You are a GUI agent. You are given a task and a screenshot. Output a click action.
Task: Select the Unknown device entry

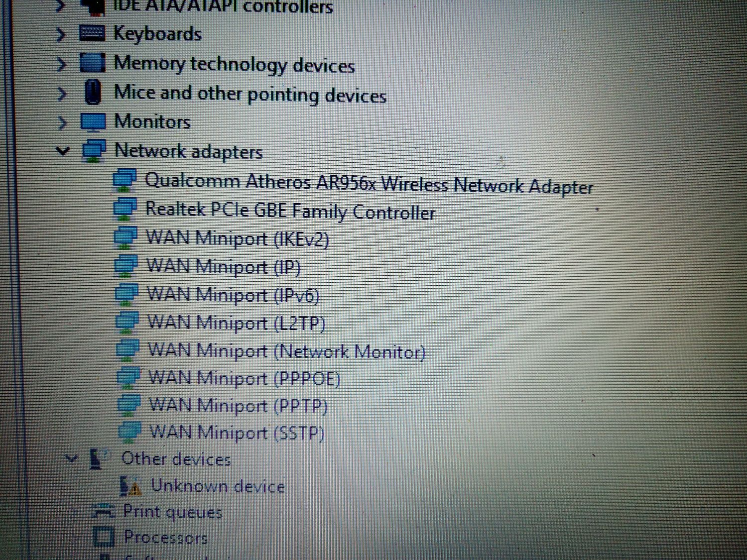tap(218, 485)
